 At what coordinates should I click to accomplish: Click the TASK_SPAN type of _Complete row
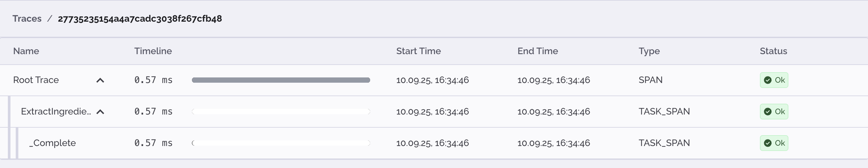pyautogui.click(x=664, y=143)
